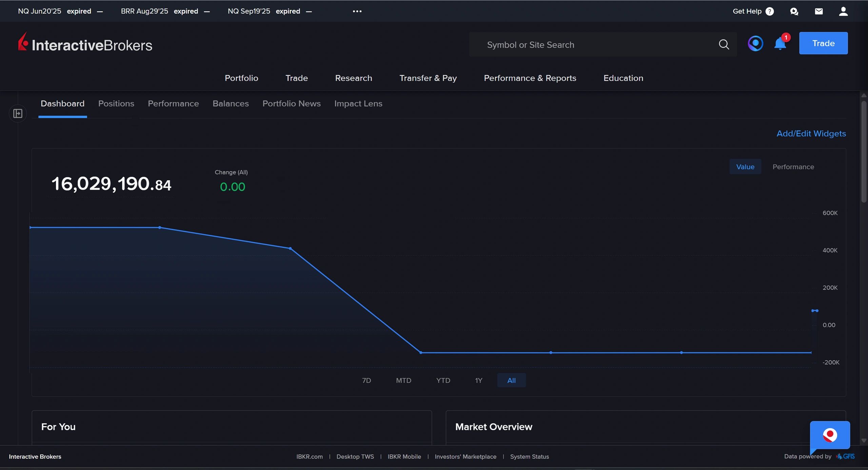The height and width of the screenshot is (470, 868).
Task: Open the floating chat support widget
Action: point(829,435)
